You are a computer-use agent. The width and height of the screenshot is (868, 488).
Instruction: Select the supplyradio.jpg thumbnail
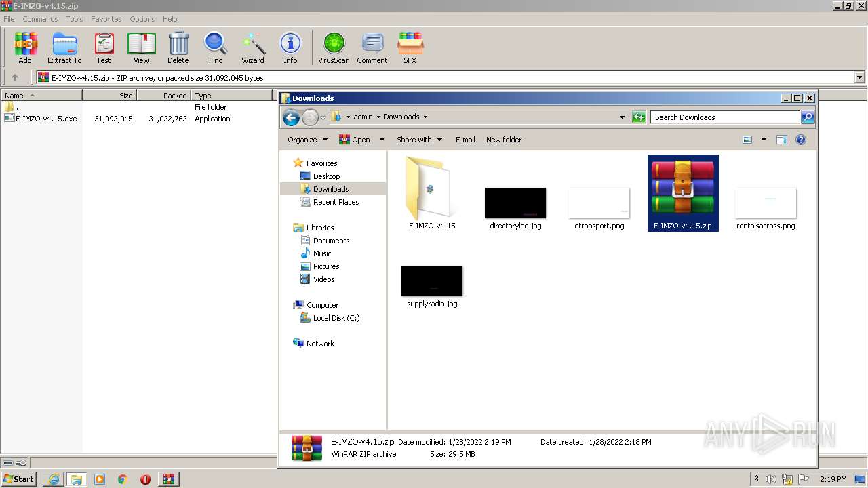pos(432,281)
